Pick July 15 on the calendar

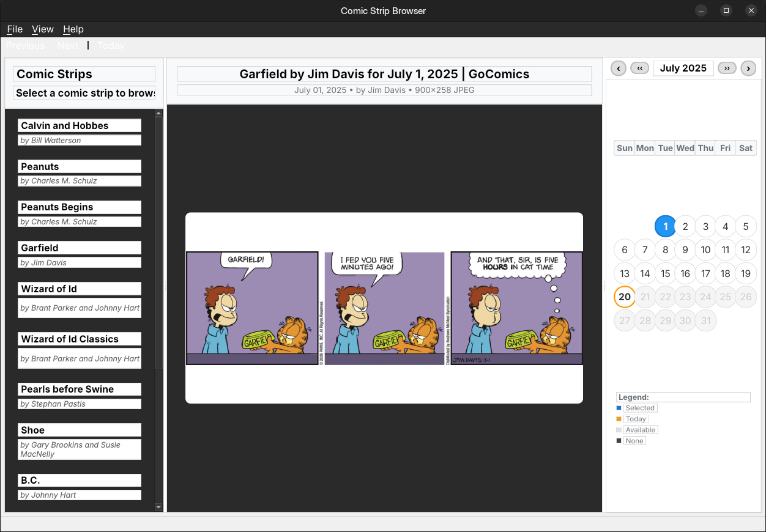pos(665,274)
